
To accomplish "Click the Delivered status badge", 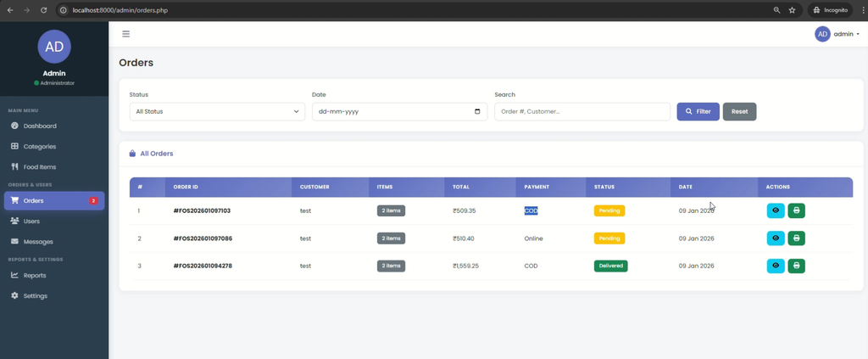I will point(610,266).
